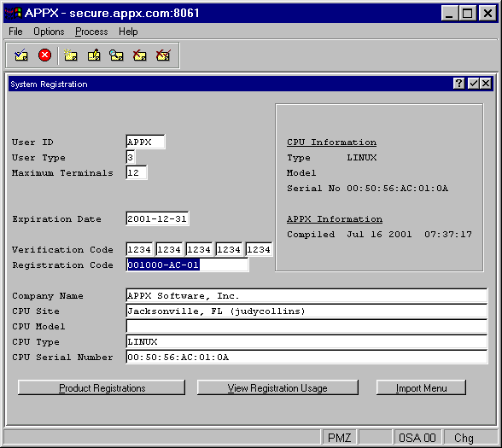Open the Options menu

pos(49,32)
